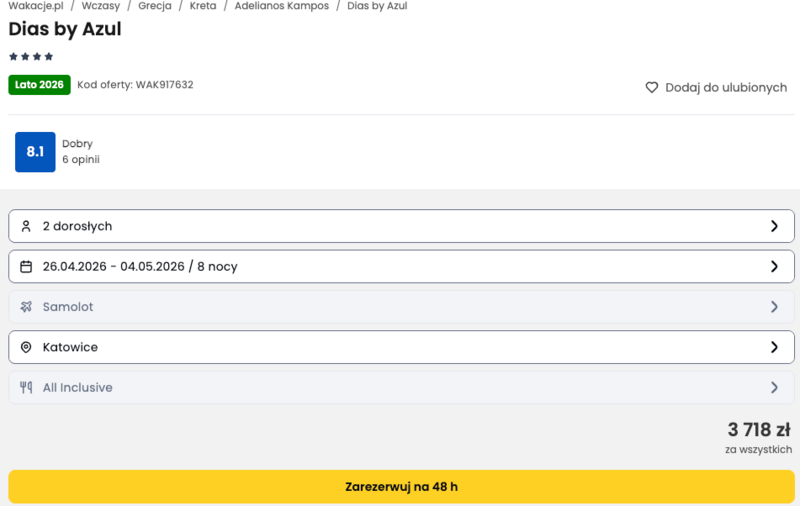
Task: Click the airplane icon beside Samolot
Action: pyautogui.click(x=26, y=307)
